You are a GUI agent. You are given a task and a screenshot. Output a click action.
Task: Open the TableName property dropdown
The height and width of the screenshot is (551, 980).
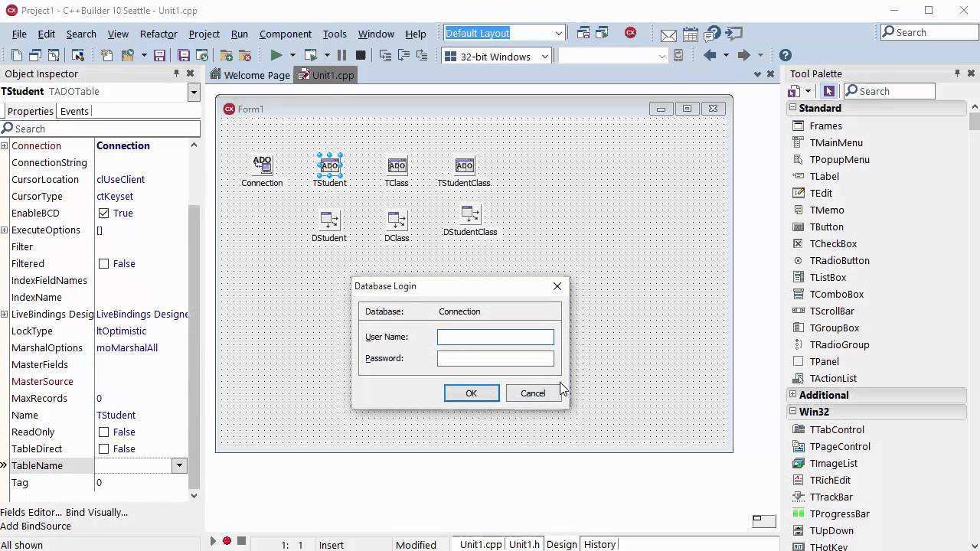(179, 465)
